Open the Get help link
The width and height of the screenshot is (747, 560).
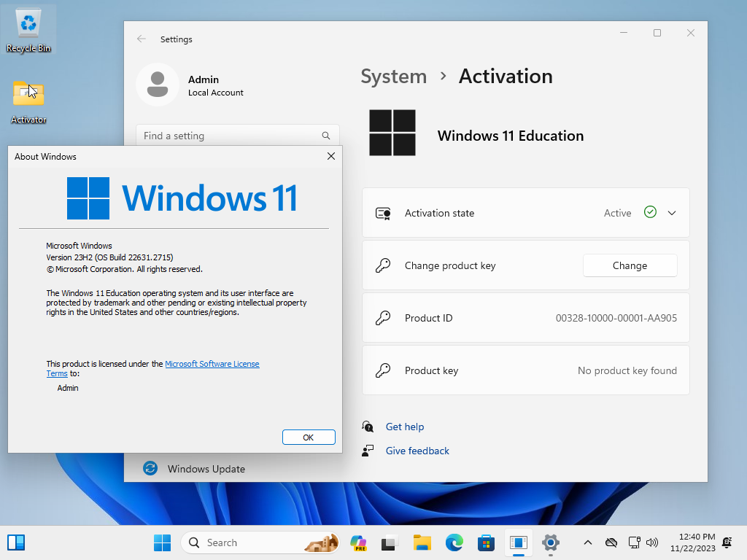(x=404, y=427)
